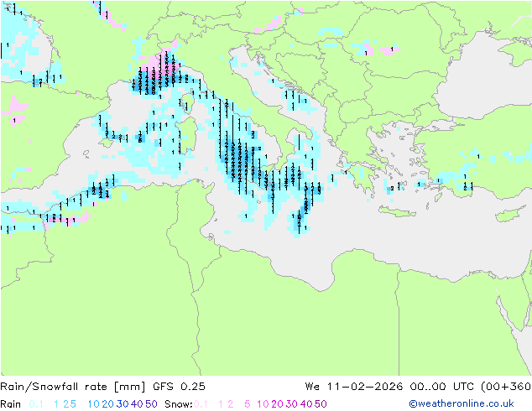Pick the Snow 5 legend color
The image size is (532, 411).
tap(248, 404)
